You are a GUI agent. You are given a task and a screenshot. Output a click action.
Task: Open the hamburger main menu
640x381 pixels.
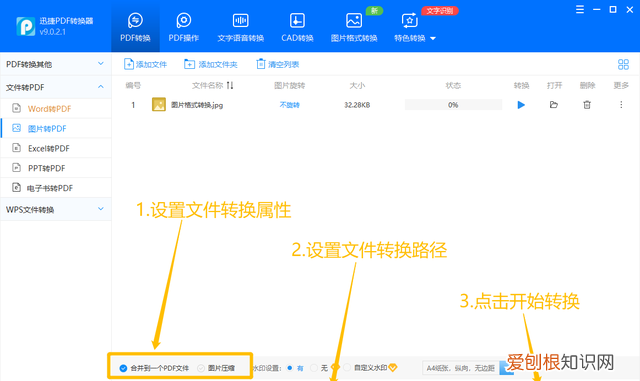(x=580, y=9)
